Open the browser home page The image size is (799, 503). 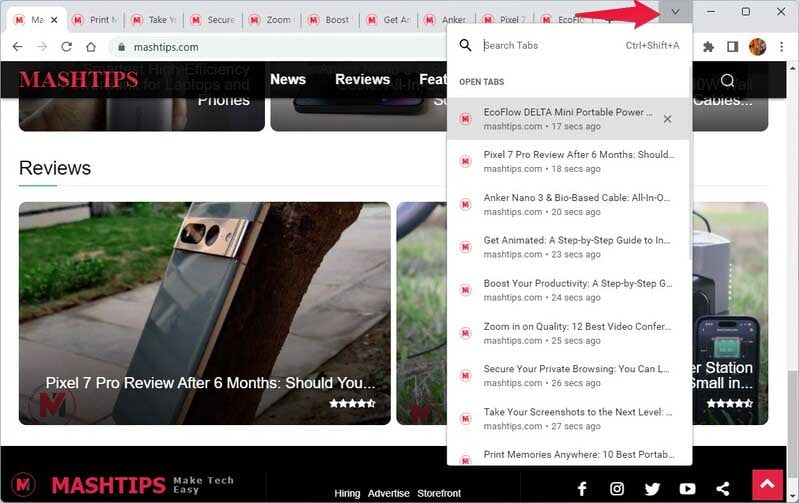tap(91, 47)
